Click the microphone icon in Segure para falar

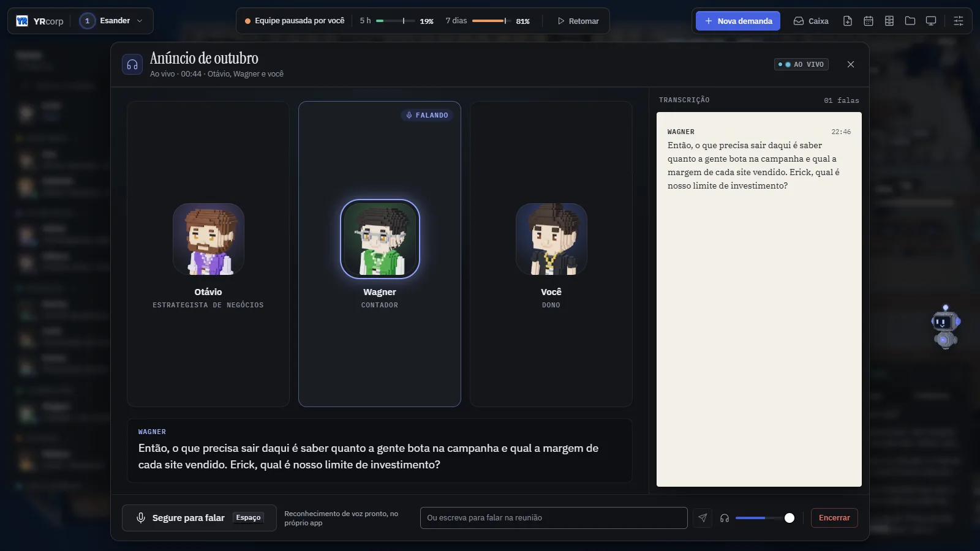[141, 518]
